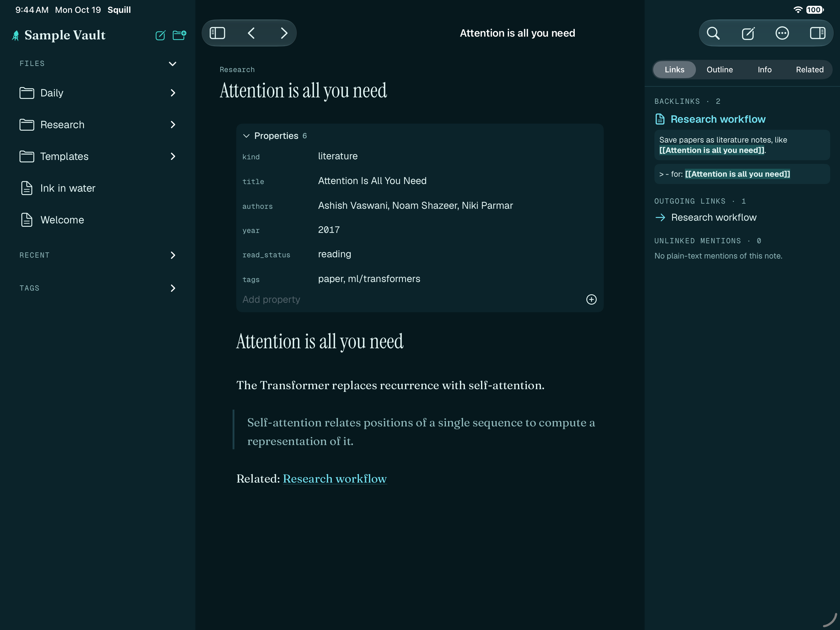Expand the RECENT section
The height and width of the screenshot is (630, 840).
(173, 255)
